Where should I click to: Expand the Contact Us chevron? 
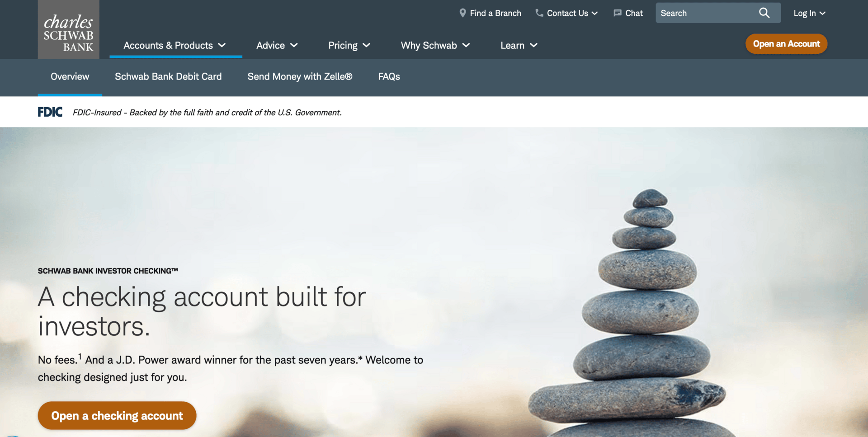point(594,13)
